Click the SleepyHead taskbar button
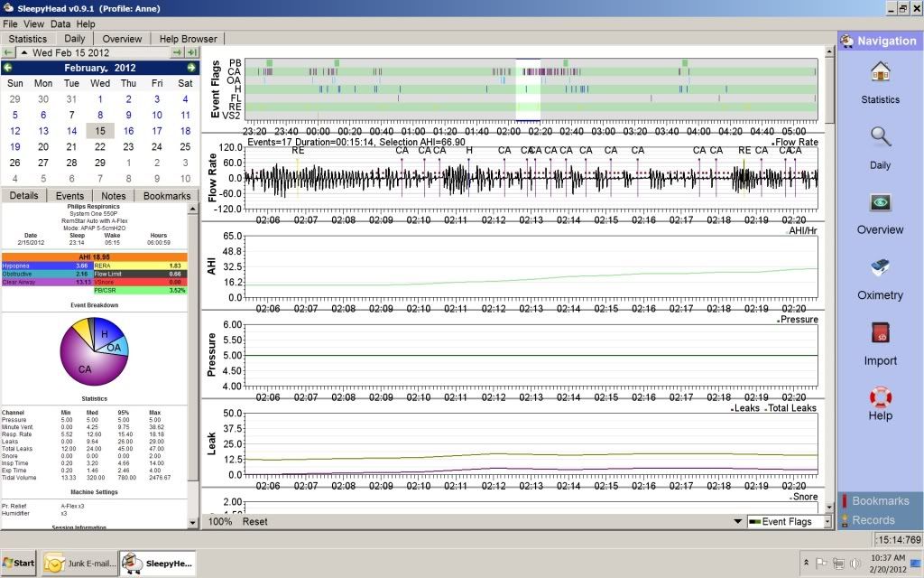The height and width of the screenshot is (578, 924). click(158, 564)
